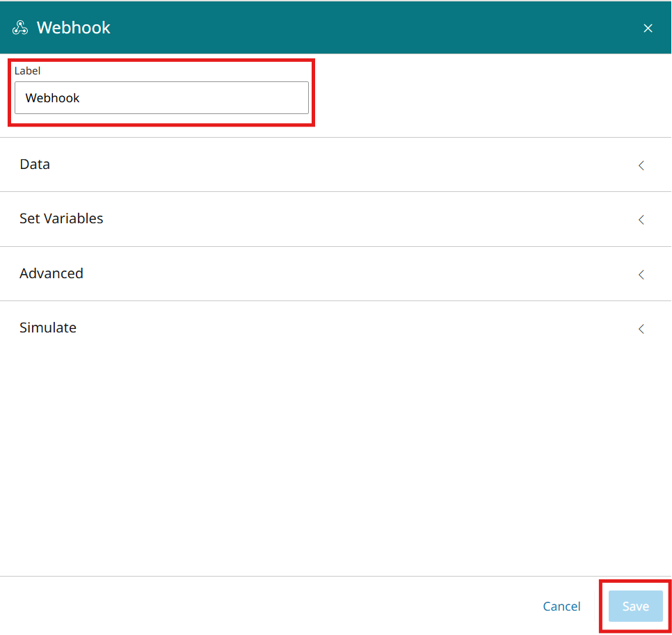
Task: Click the Webhook icon in the header
Action: [20, 27]
